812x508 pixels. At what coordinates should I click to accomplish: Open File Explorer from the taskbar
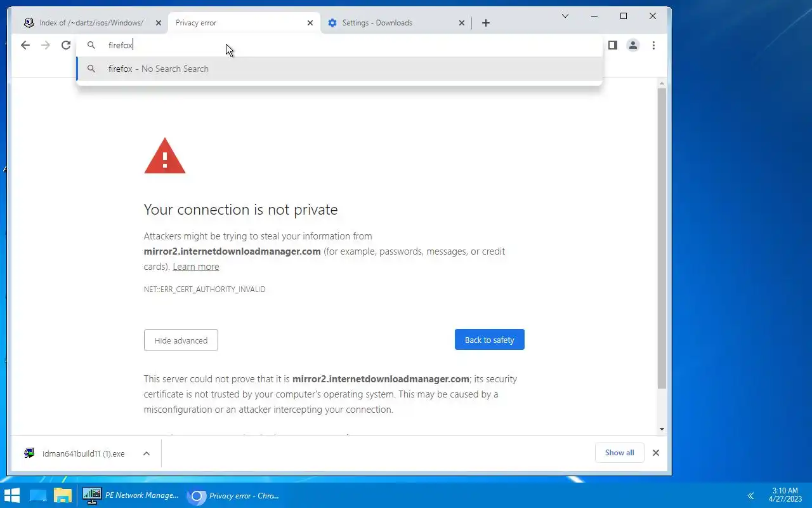[62, 495]
